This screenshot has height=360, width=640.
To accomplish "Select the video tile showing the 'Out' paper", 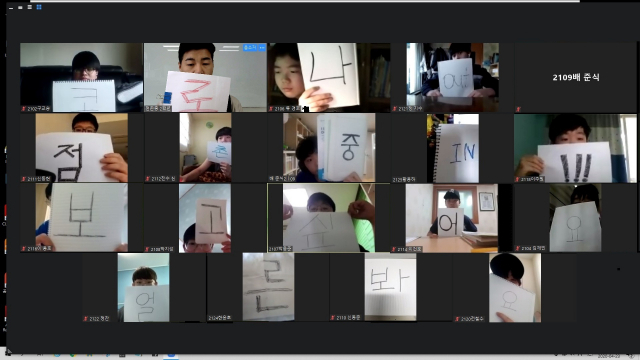I will 452,78.
